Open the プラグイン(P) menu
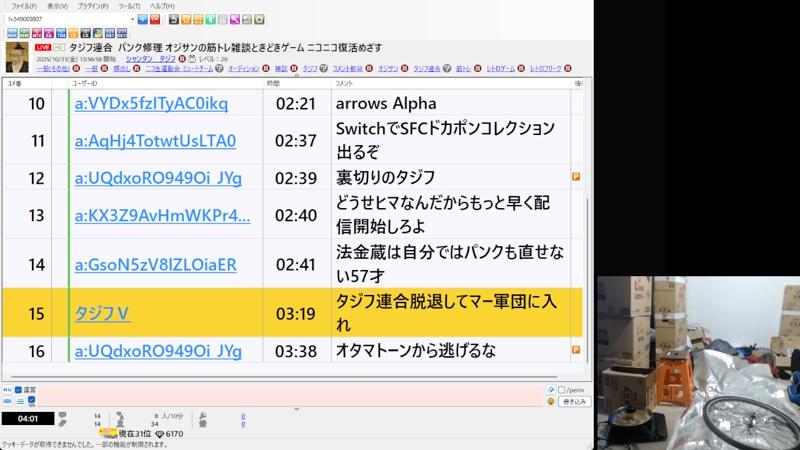The height and width of the screenshot is (450, 800). tap(93, 6)
